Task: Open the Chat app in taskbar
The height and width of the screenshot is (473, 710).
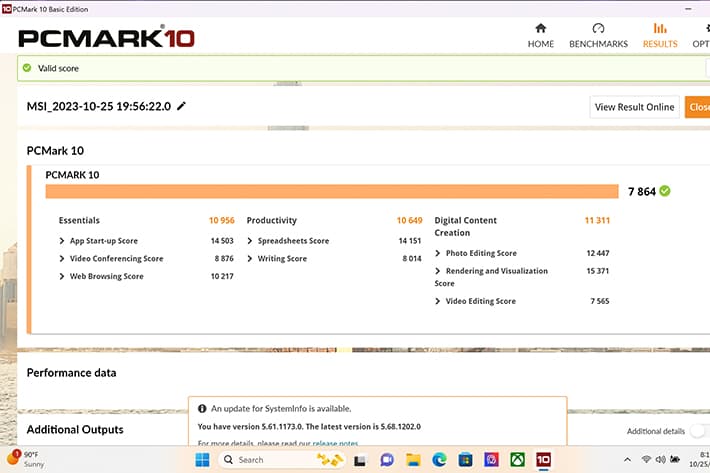Action: pos(387,460)
